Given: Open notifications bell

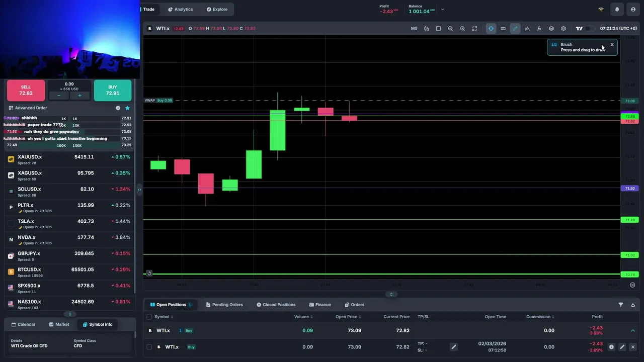Looking at the screenshot, I should point(617,10).
